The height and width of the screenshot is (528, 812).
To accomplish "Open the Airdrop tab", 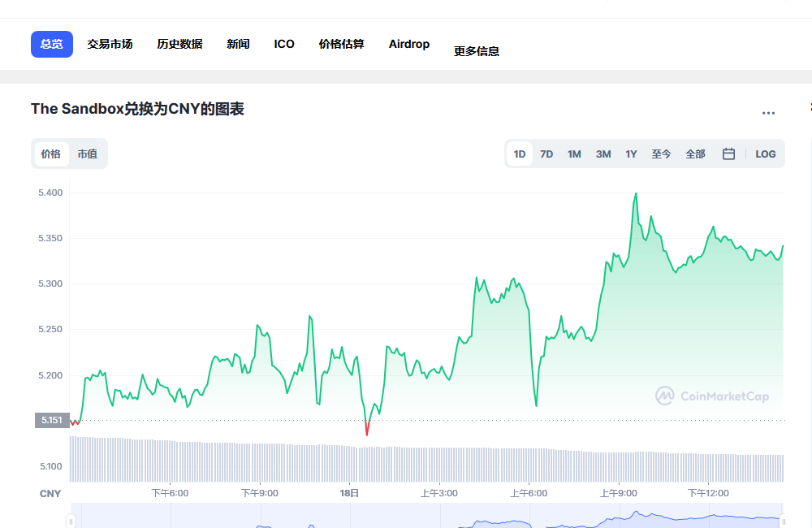I will pos(409,44).
